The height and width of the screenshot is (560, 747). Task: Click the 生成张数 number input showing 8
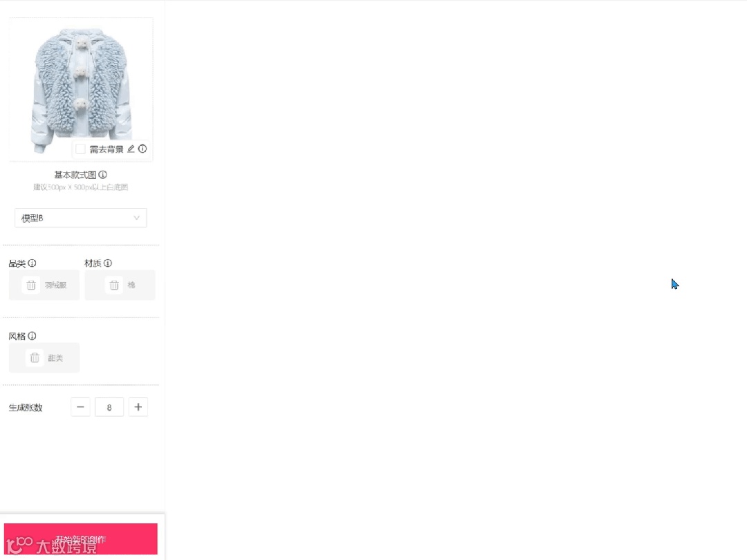[x=109, y=407]
